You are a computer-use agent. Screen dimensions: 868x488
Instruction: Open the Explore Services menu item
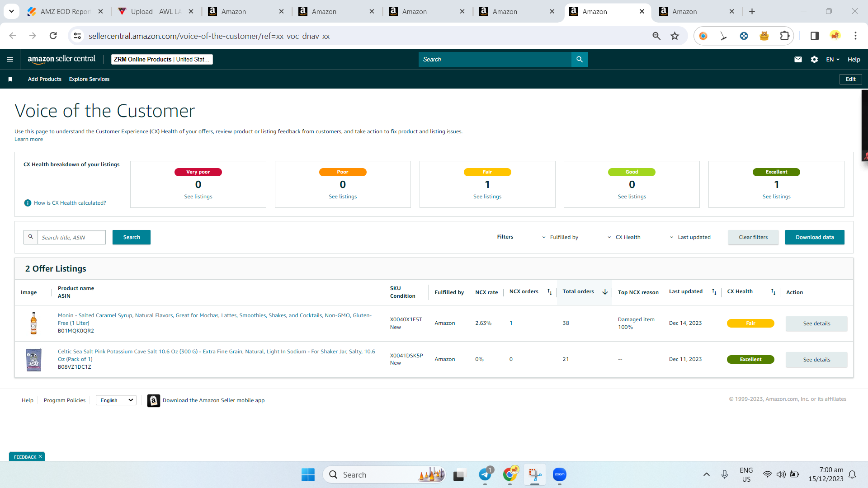click(89, 79)
